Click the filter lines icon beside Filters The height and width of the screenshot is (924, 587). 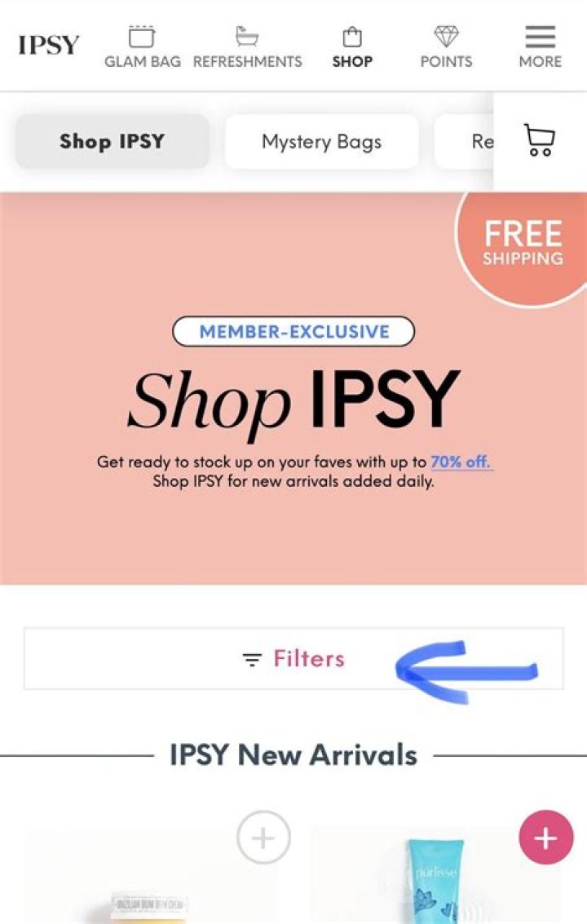(252, 660)
